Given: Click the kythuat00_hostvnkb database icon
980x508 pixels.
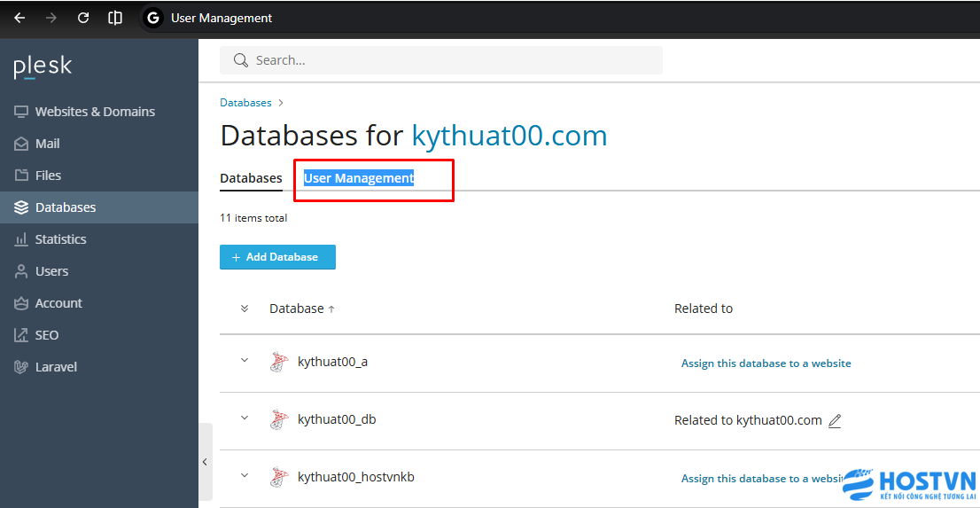Looking at the screenshot, I should click(x=279, y=477).
